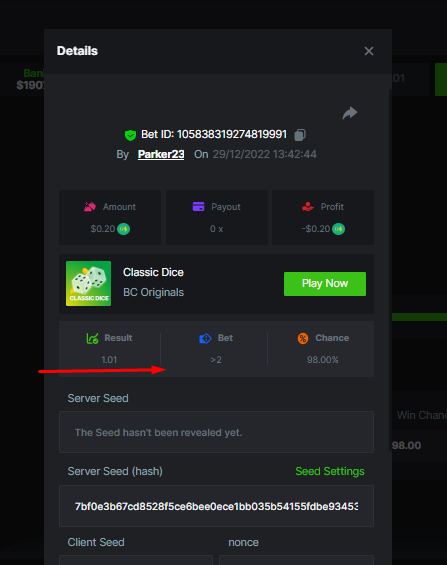The height and width of the screenshot is (565, 447).
Task: Click the Amount money icon
Action: 90,207
